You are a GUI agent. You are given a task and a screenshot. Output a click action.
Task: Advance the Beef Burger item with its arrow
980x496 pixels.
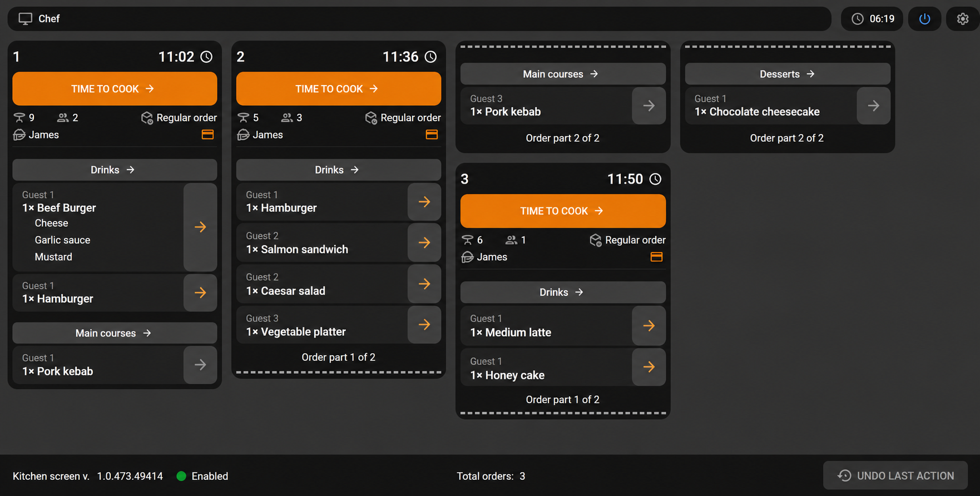[200, 227]
